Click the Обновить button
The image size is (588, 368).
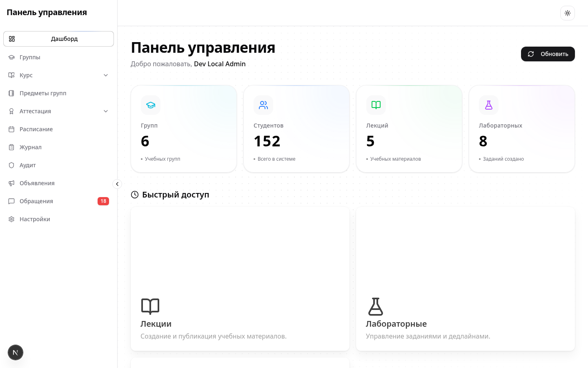tap(548, 54)
